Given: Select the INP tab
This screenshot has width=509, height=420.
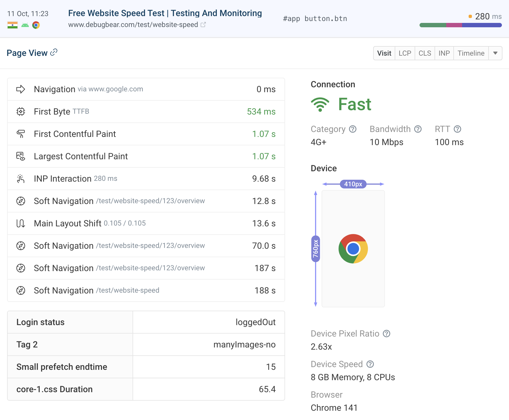Looking at the screenshot, I should point(444,53).
